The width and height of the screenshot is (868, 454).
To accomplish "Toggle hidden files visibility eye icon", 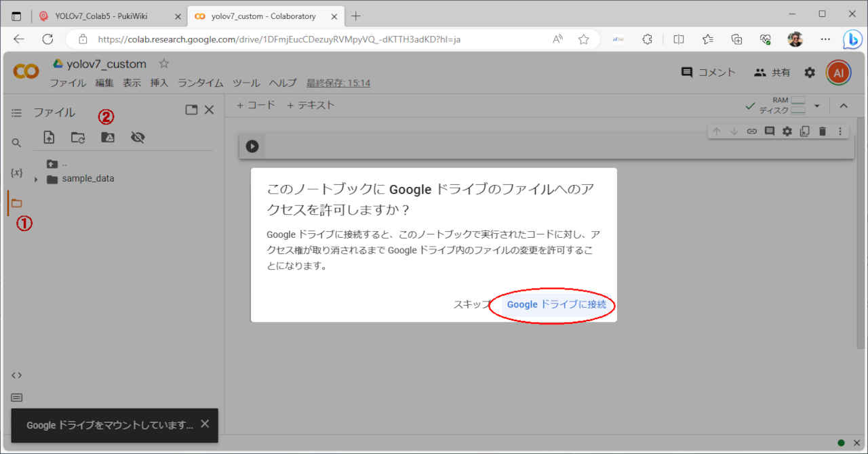I will 138,138.
